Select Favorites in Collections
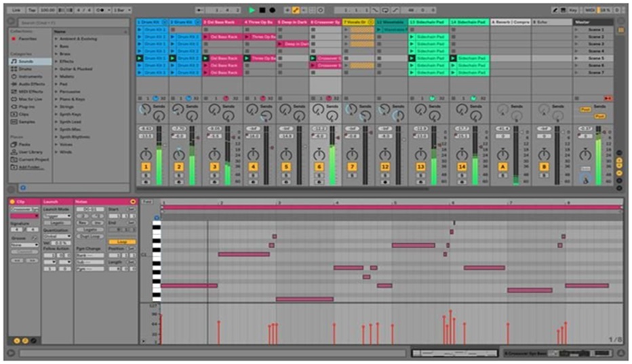 tap(27, 39)
